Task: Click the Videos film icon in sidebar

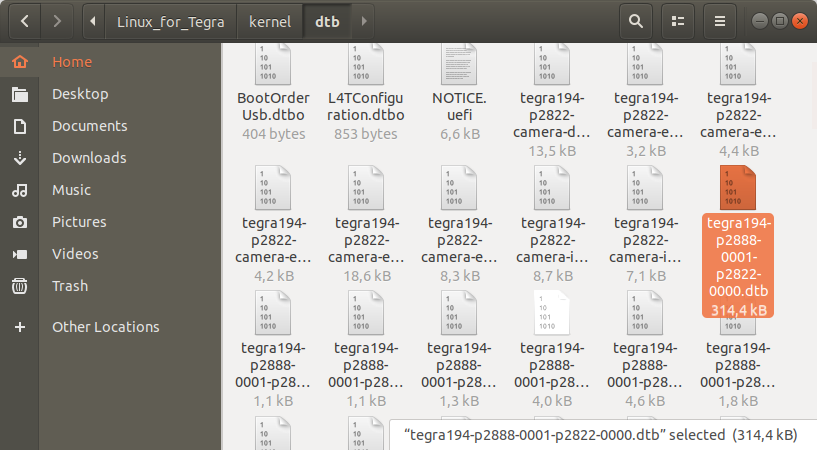Action: [20, 254]
